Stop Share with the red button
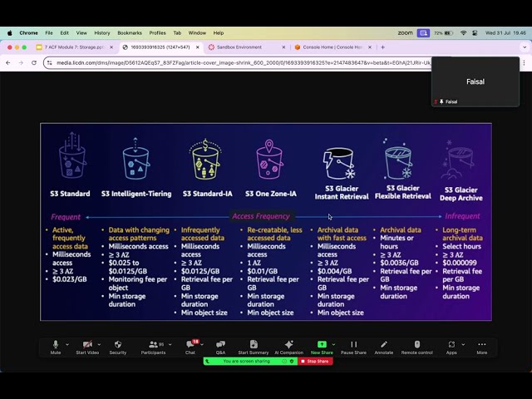This screenshot has height=399, width=532. [314, 362]
